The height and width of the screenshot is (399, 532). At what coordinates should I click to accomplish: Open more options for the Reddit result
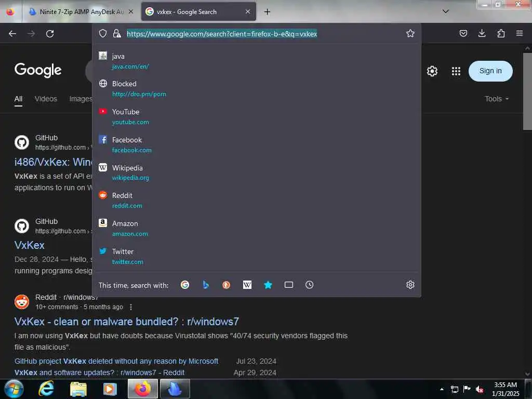130,307
